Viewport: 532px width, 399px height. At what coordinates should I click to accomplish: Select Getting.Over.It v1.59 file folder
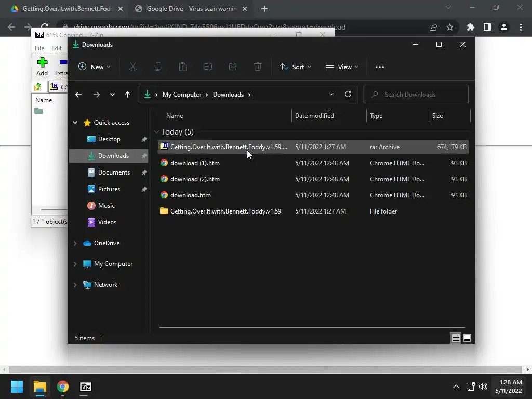(x=313, y=211)
